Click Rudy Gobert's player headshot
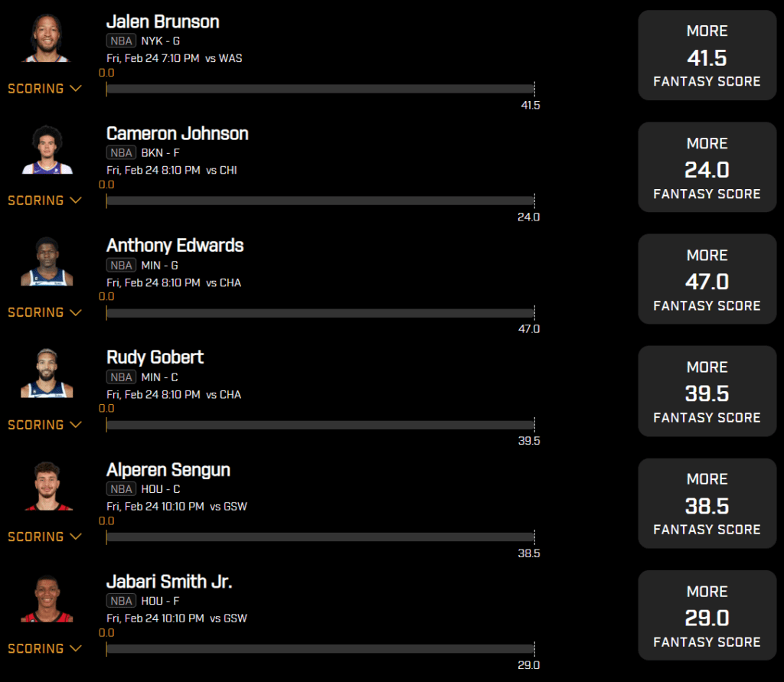Image resolution: width=784 pixels, height=682 pixels. [47, 374]
